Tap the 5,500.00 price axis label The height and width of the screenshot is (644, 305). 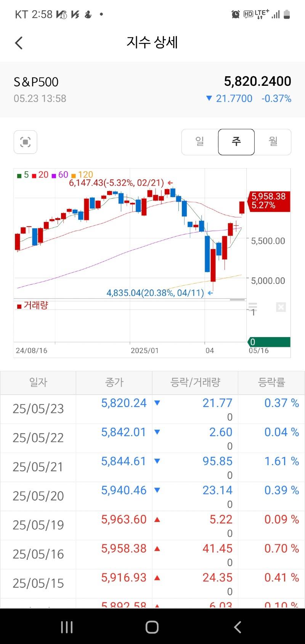[268, 241]
